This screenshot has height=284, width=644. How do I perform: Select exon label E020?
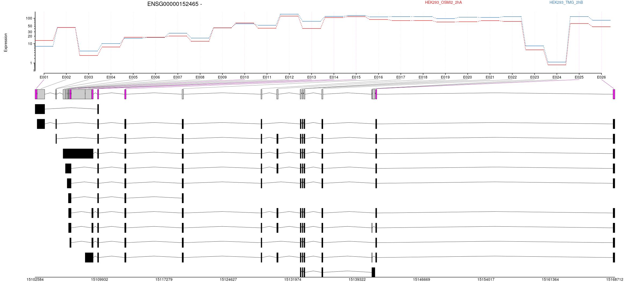(467, 77)
